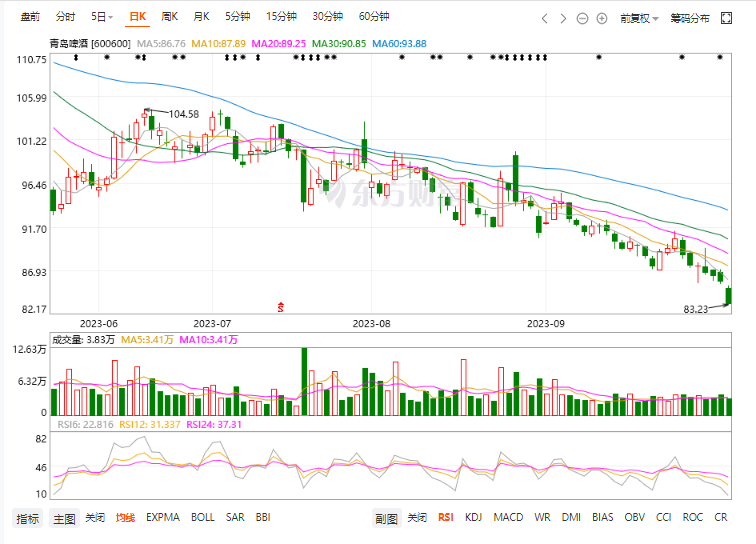Viewport: 756px width, 544px height.
Task: Enable BOLL overlay indicator
Action: [202, 517]
